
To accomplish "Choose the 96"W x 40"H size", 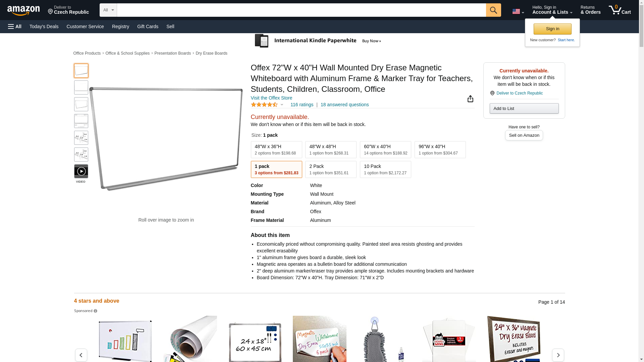I will pyautogui.click(x=440, y=149).
